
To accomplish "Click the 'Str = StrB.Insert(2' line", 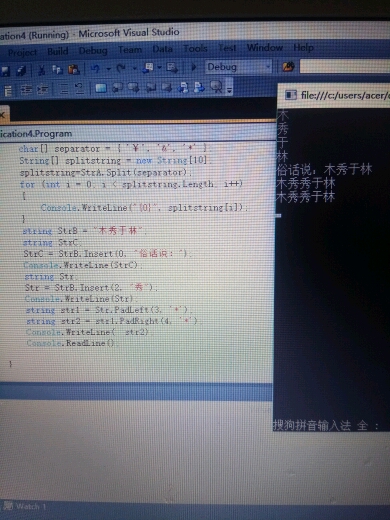I will click(x=91, y=287).
